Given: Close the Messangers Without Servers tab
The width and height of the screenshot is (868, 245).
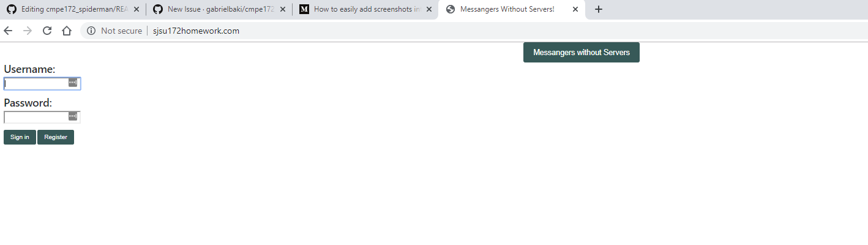Looking at the screenshot, I should 575,9.
